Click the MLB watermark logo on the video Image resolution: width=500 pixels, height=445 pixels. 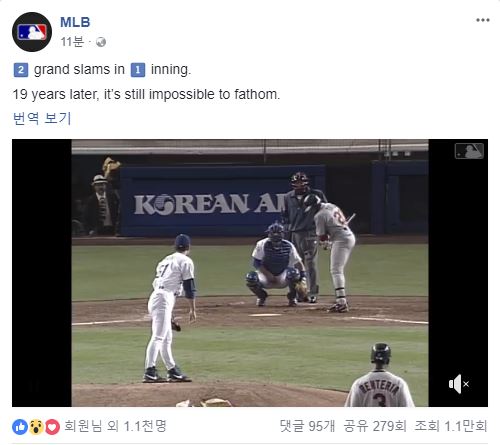[469, 151]
